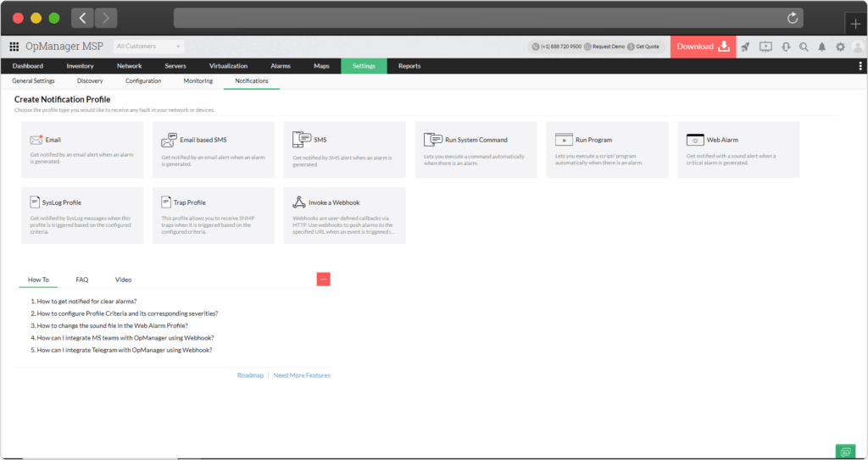Open the Reports menu

pyautogui.click(x=409, y=66)
